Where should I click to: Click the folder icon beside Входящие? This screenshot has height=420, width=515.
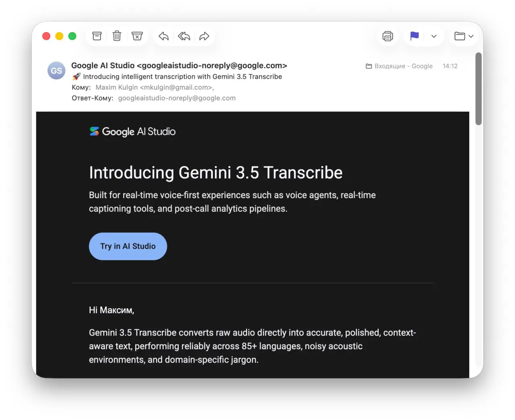tap(369, 66)
